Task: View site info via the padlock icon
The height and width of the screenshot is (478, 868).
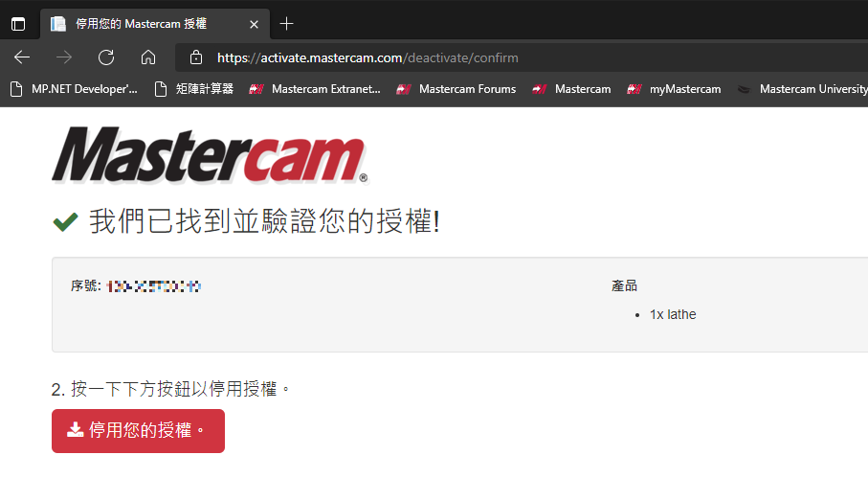Action: (196, 57)
